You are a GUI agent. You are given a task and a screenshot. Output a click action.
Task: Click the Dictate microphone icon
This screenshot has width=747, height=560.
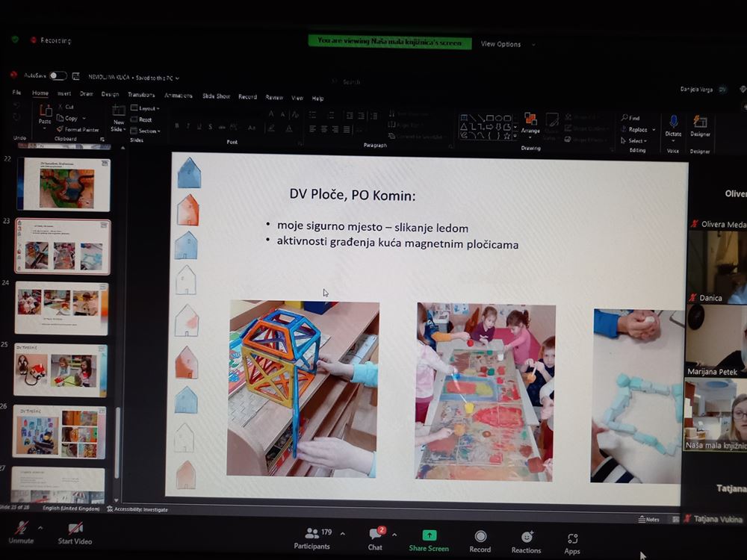pyautogui.click(x=673, y=122)
